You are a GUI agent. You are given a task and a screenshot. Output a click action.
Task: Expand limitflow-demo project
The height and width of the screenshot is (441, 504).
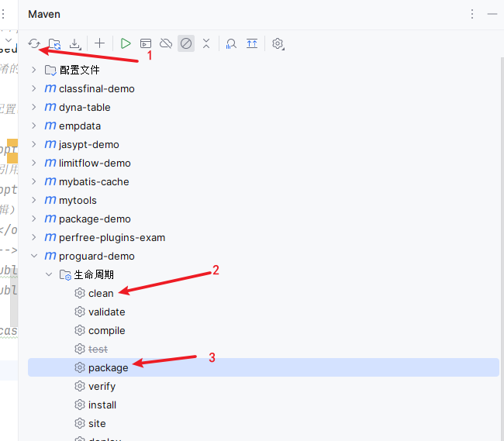pyautogui.click(x=34, y=163)
